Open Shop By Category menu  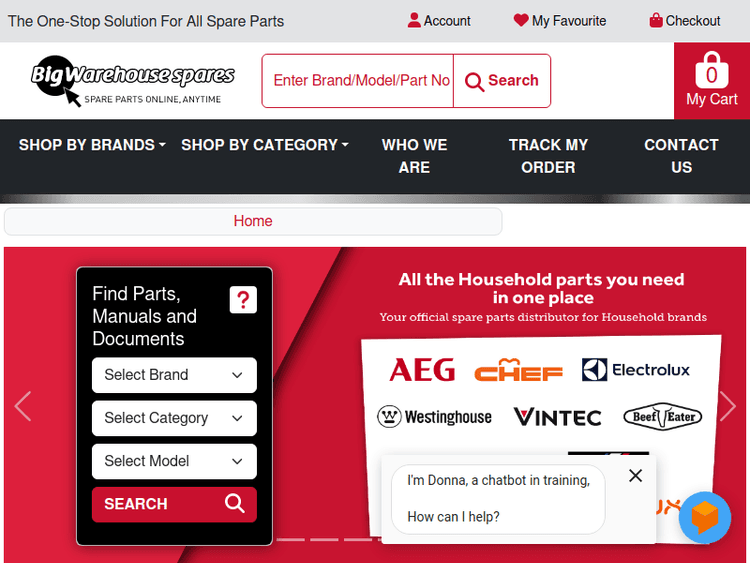tap(265, 145)
